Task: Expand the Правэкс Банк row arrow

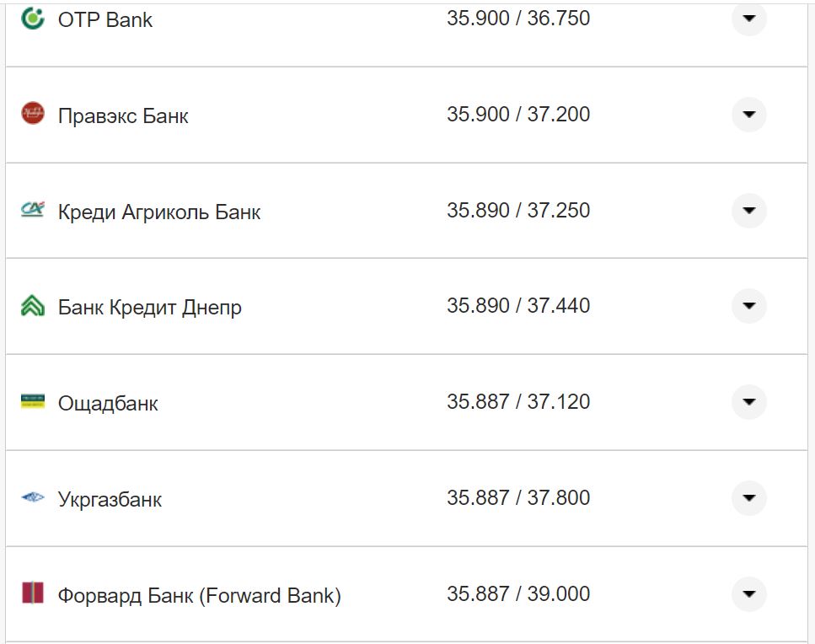Action: pos(748,115)
